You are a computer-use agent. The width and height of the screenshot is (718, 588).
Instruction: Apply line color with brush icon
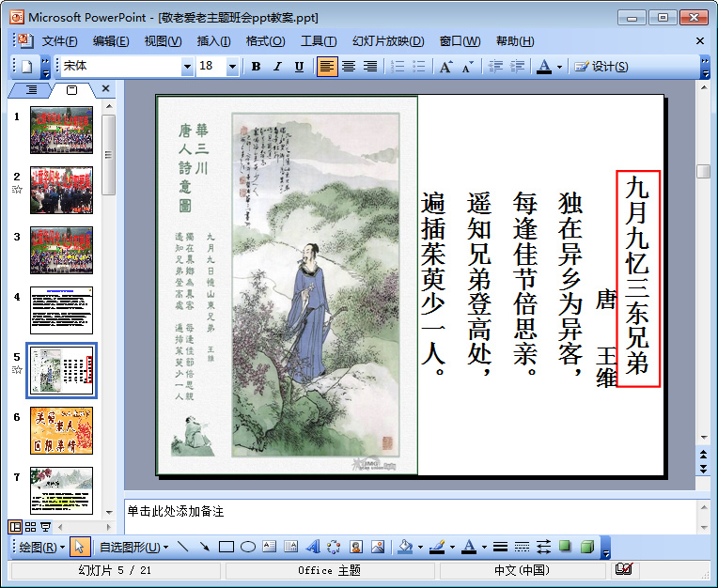point(437,547)
